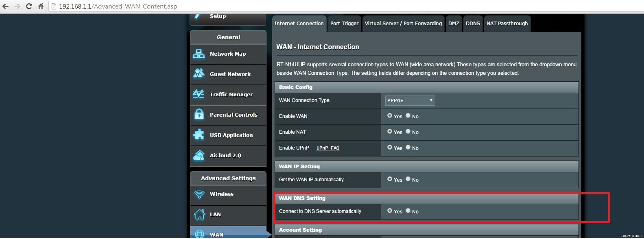The width and height of the screenshot is (644, 239).
Task: Go to the DDNS tab
Action: (x=473, y=24)
